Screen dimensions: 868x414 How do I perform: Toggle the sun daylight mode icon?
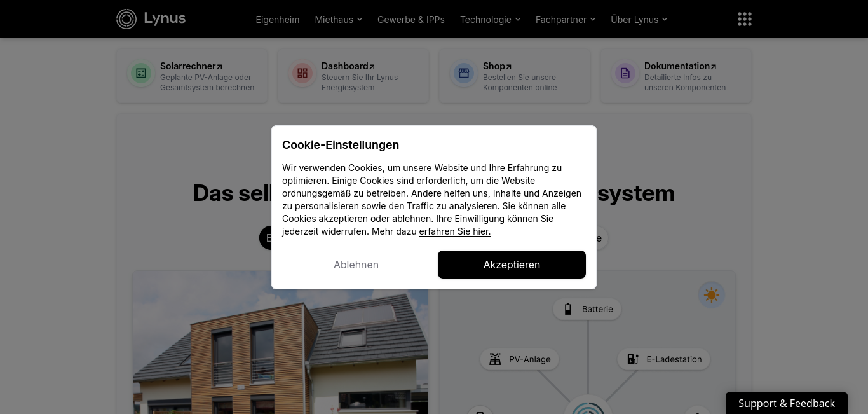pyautogui.click(x=711, y=295)
